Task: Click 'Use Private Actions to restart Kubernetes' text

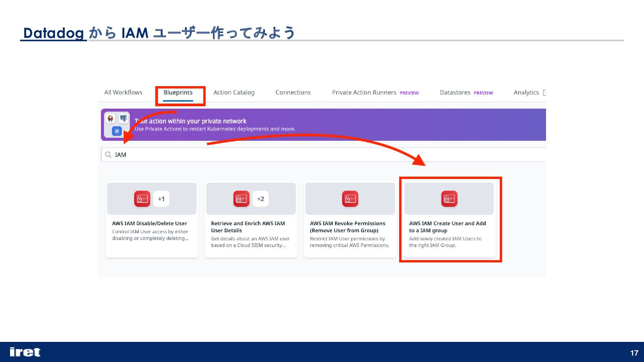Action: coord(215,129)
